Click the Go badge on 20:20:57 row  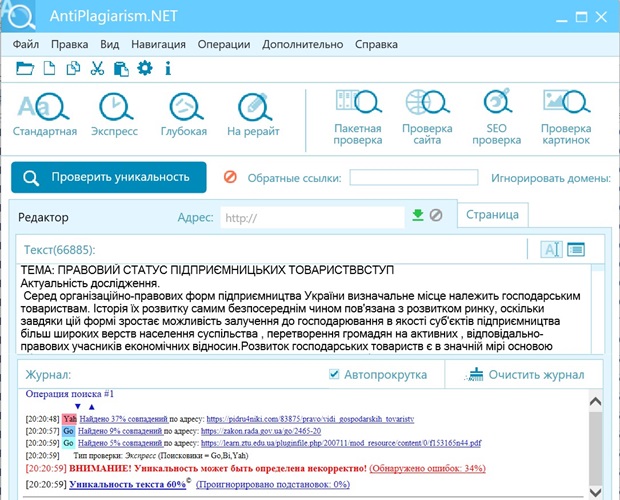pyautogui.click(x=68, y=431)
